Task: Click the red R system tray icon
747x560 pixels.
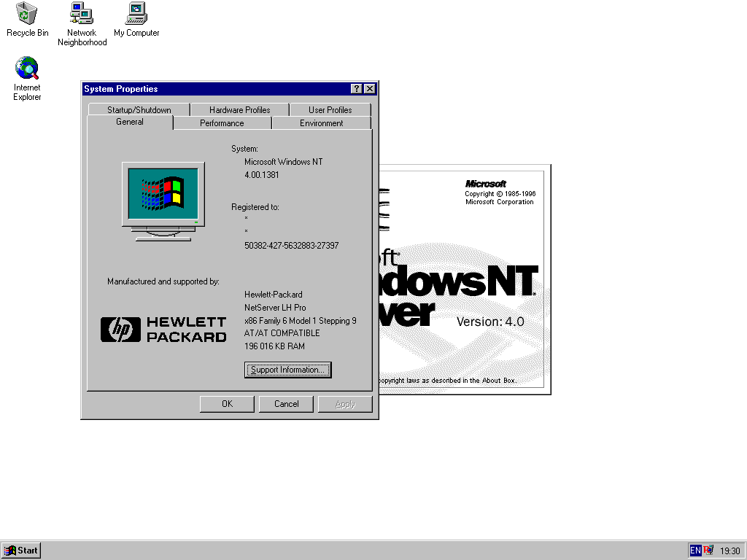Action: [708, 551]
